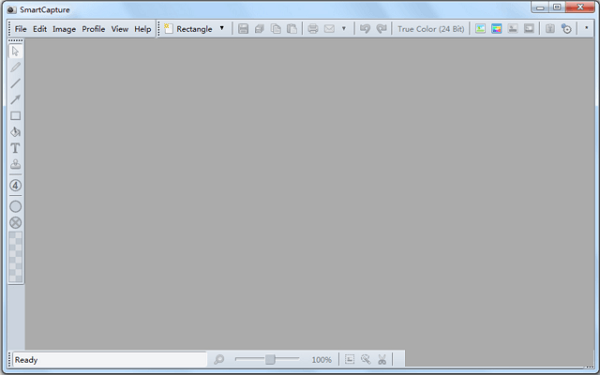
Task: Click the Rectangle capture button
Action: (188, 29)
